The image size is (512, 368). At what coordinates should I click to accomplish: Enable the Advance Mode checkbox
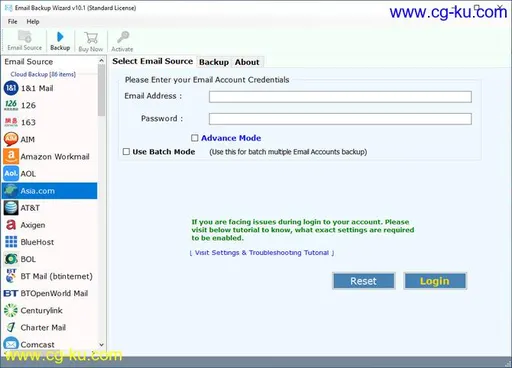(x=195, y=138)
